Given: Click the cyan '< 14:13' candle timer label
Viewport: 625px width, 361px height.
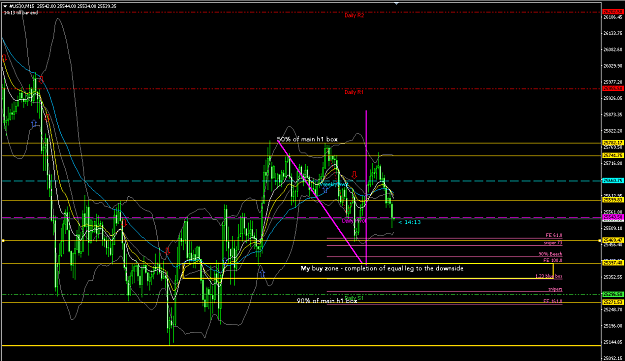Looking at the screenshot, I should (409, 222).
